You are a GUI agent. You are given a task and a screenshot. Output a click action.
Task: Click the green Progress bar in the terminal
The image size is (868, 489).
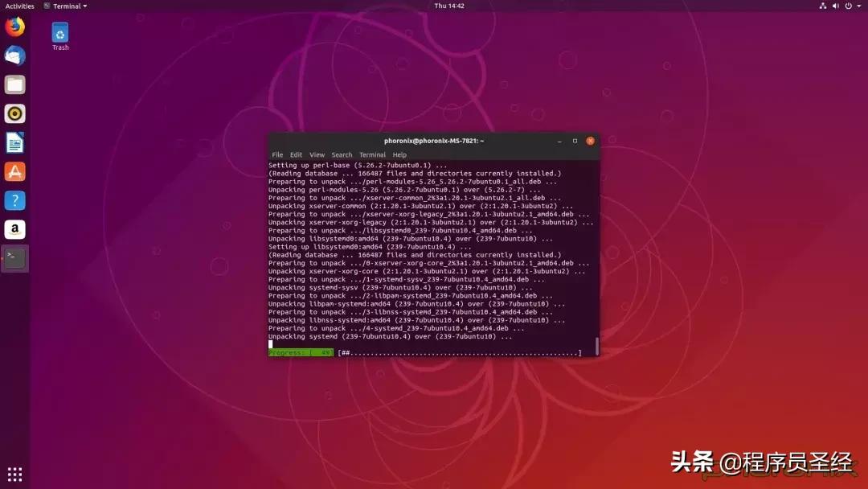301,352
